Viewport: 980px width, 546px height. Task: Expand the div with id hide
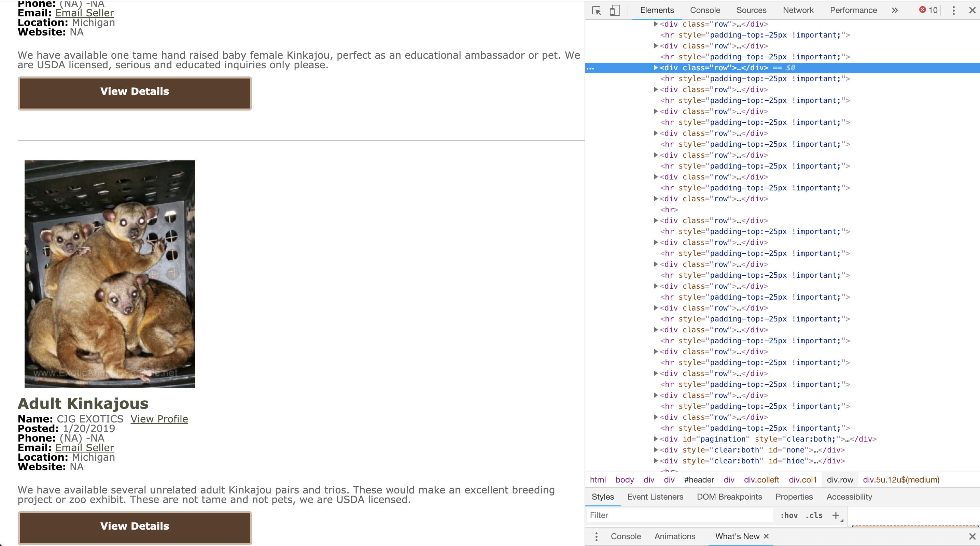[x=656, y=460]
